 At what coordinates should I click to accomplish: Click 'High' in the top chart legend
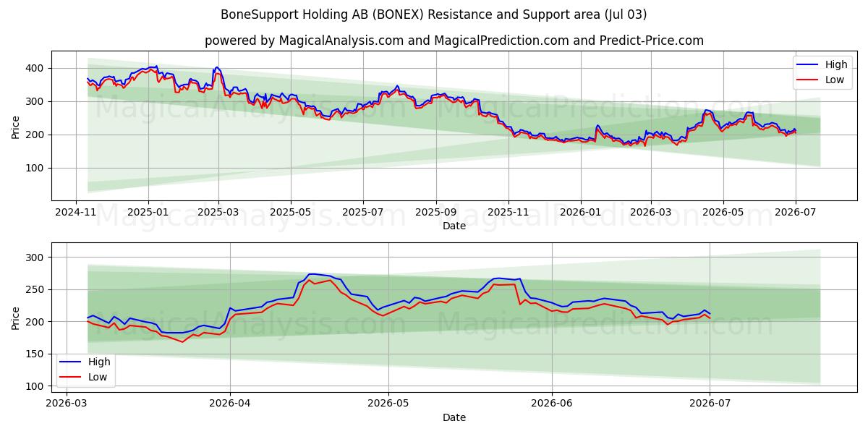835,64
